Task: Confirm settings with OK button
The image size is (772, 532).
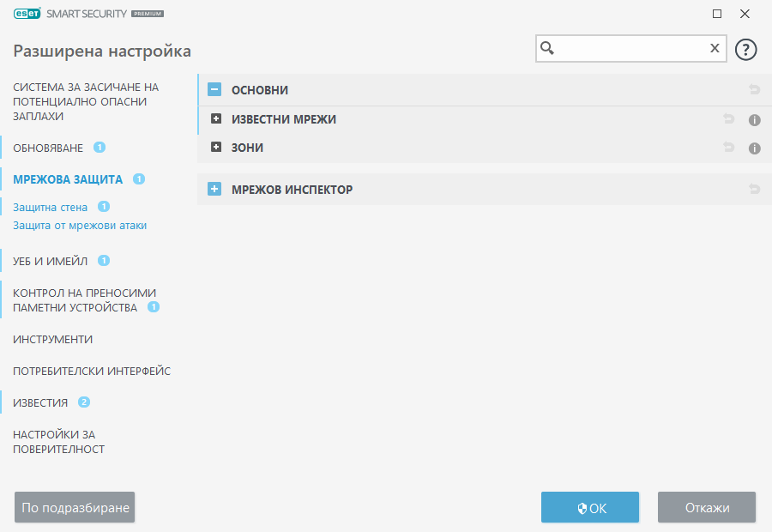Action: (590, 507)
